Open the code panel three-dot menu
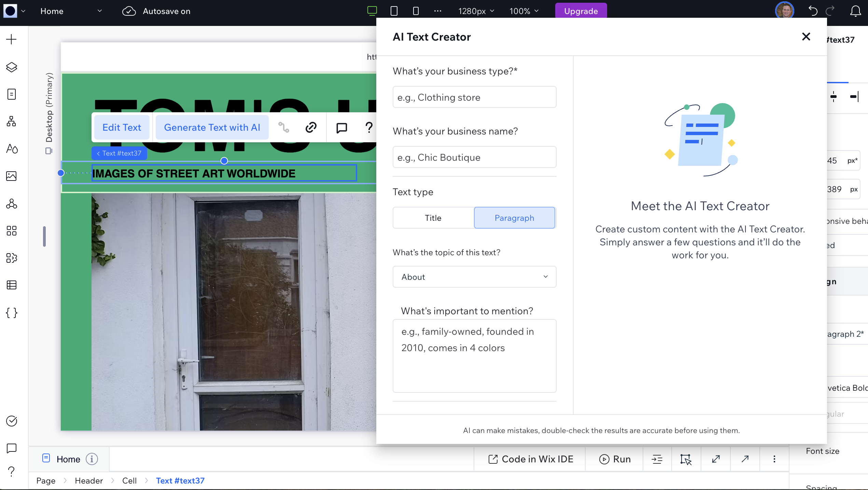The image size is (868, 490). tap(774, 459)
